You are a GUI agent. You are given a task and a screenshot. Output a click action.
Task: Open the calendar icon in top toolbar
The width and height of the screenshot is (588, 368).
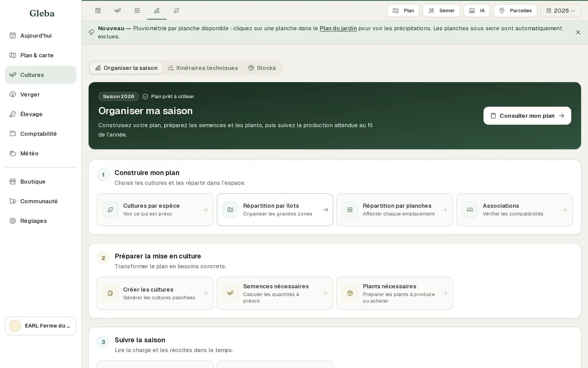98,10
